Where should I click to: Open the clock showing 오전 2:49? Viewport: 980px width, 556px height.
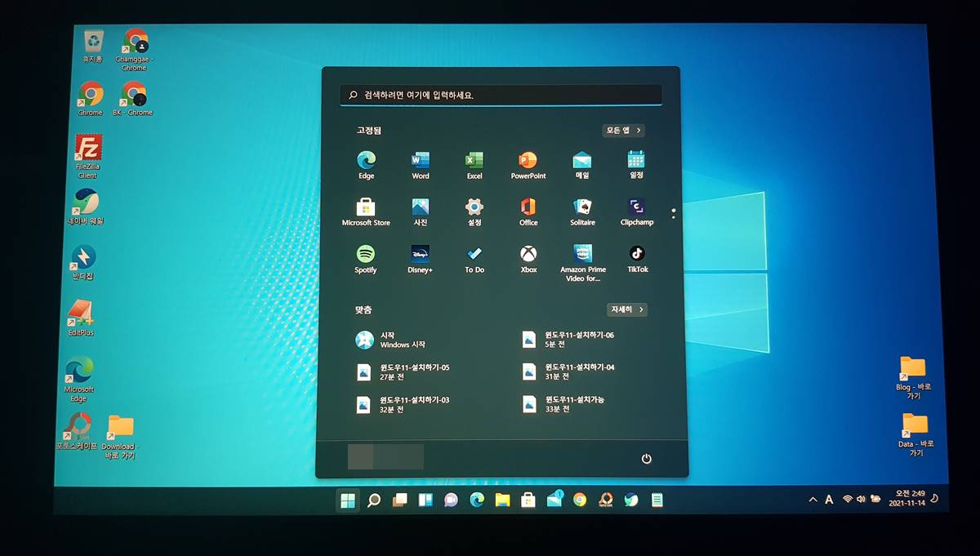(x=909, y=498)
